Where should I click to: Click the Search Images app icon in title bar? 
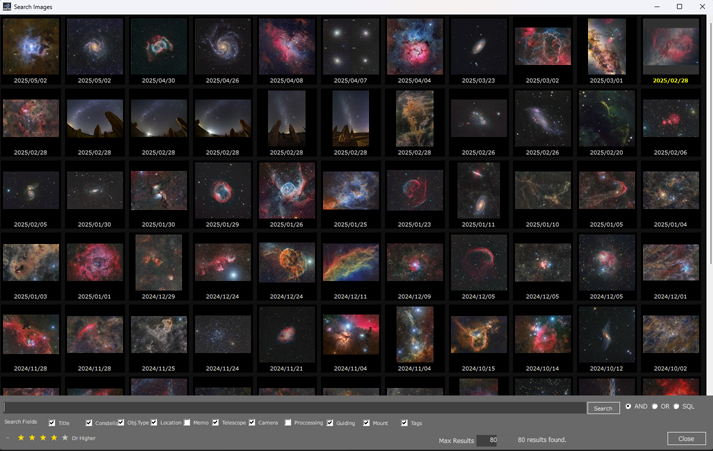tap(7, 6)
